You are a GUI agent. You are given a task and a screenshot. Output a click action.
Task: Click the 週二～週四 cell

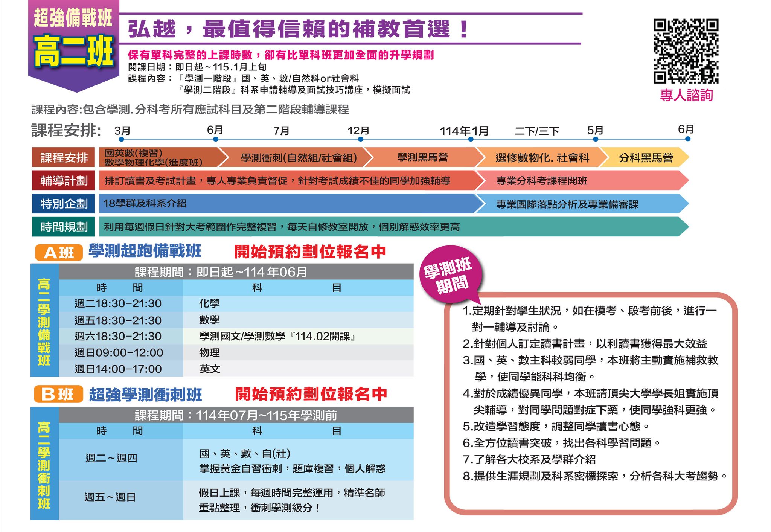click(x=121, y=460)
